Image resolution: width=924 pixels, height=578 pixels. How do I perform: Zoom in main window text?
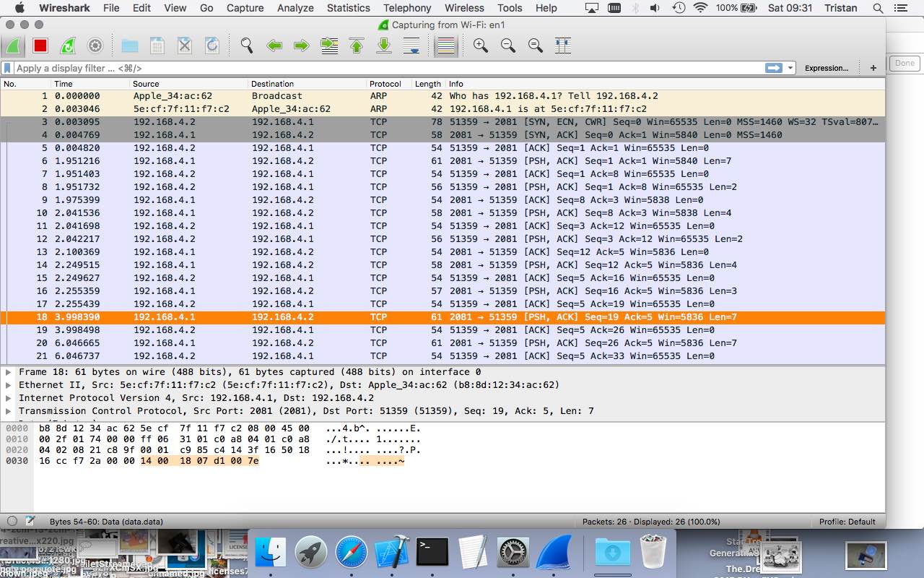481,46
